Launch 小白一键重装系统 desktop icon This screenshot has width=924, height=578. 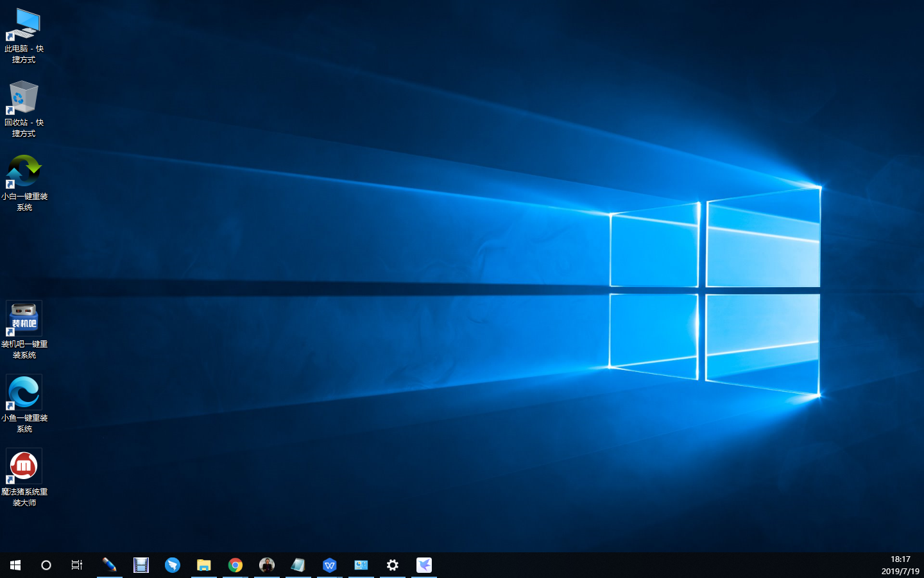point(24,171)
